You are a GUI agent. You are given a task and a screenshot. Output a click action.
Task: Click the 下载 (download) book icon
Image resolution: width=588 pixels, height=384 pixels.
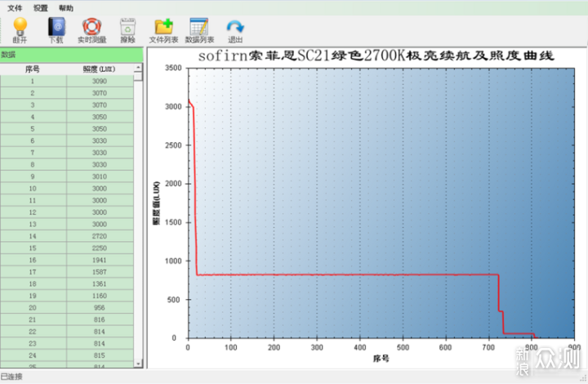(56, 27)
